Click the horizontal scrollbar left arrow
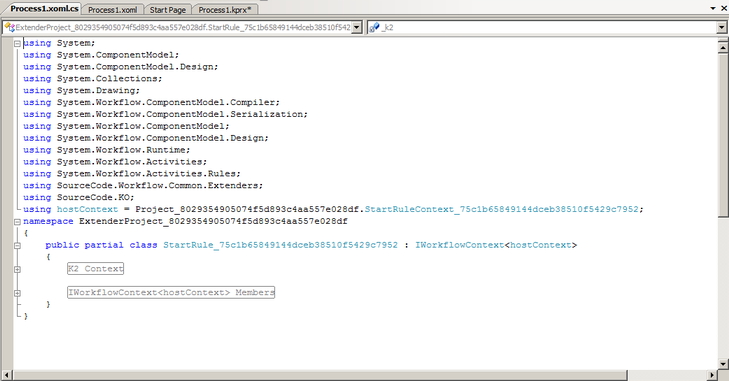The height and width of the screenshot is (381, 729). (7, 374)
